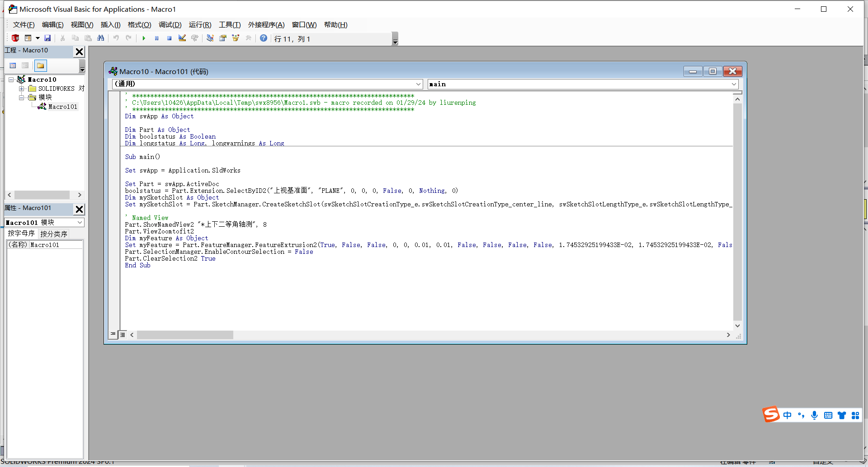Screen dimensions: 868x467
Task: Toggle Design Mode on the toolbar
Action: point(182,38)
